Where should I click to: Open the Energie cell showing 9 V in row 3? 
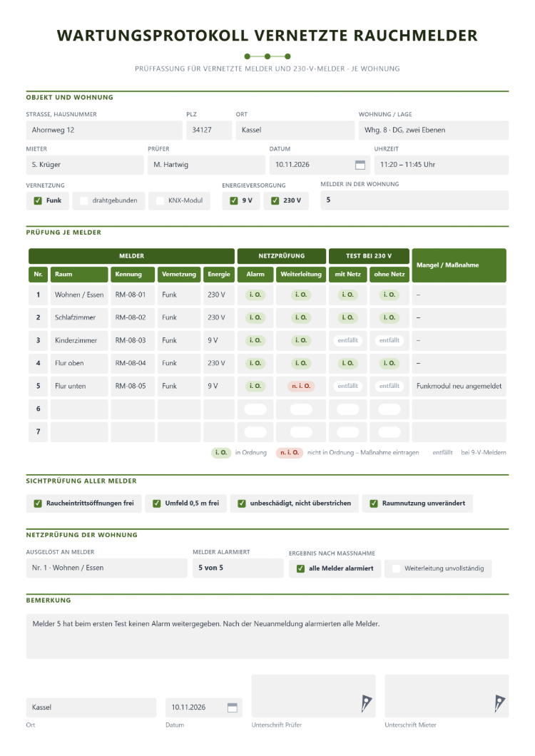click(x=219, y=340)
